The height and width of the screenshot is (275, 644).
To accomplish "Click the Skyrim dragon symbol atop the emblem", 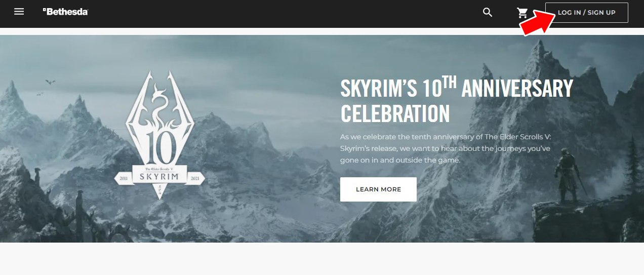I will (x=159, y=103).
